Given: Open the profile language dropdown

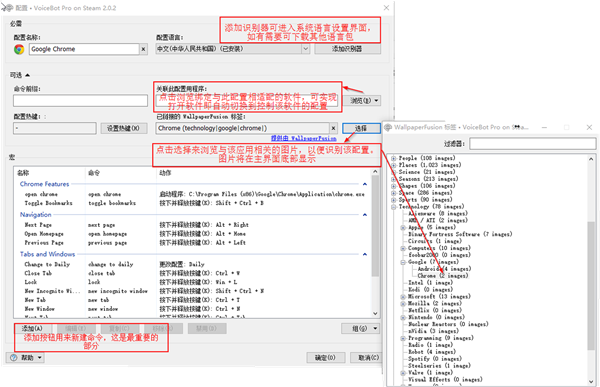Looking at the screenshot, I should pyautogui.click(x=305, y=49).
